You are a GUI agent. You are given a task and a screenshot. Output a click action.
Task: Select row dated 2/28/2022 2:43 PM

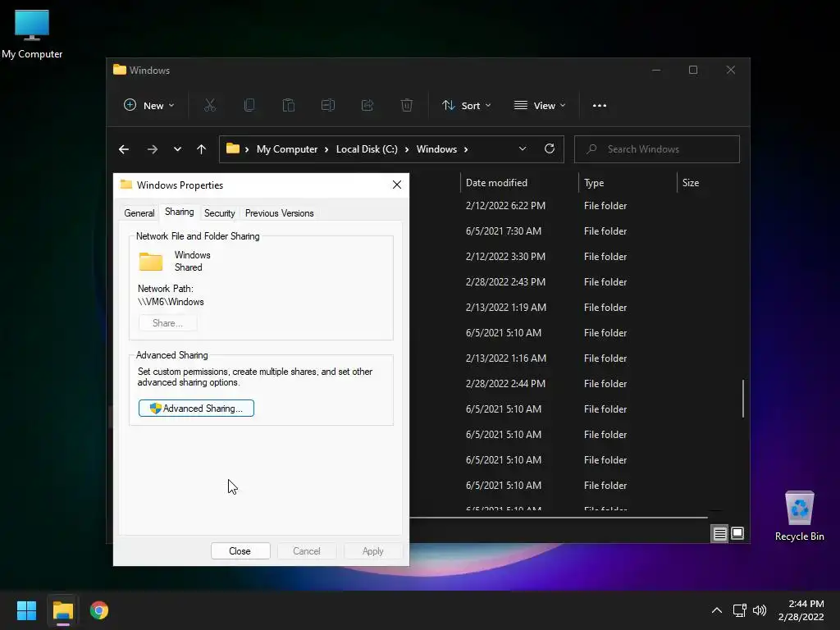(574, 282)
